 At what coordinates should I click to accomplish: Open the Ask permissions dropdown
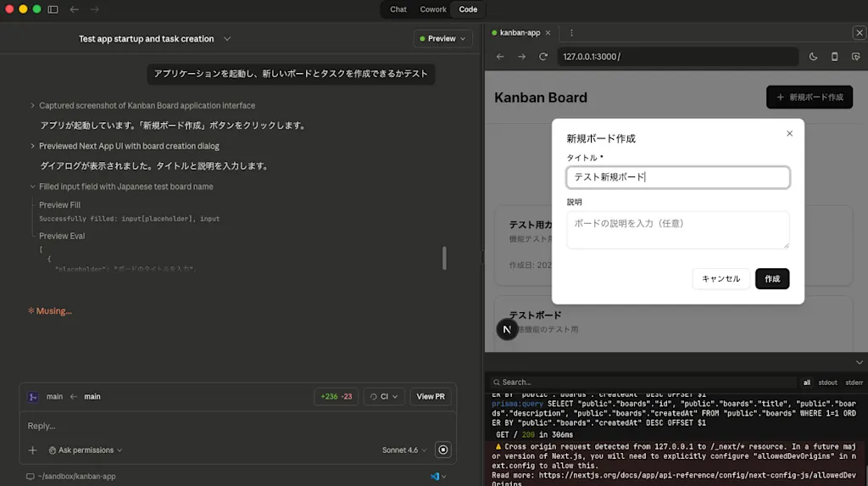coord(86,450)
